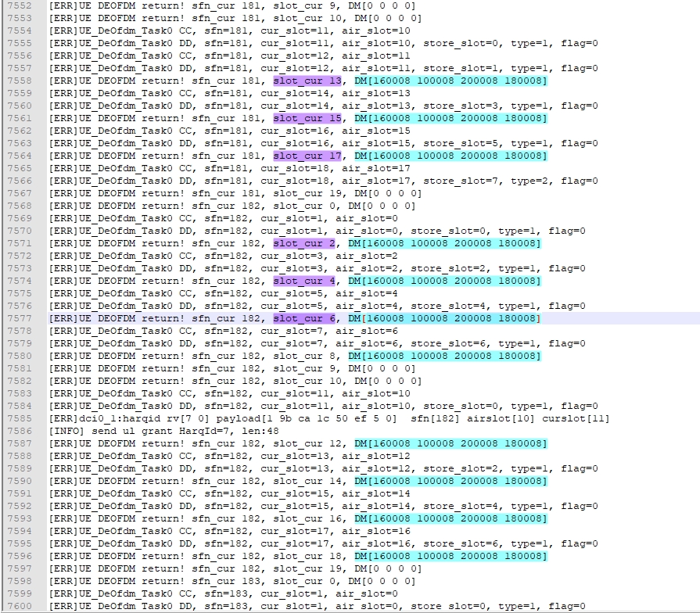
Task: Click highlighted "slot_cur 6" on the current line
Action: (x=304, y=318)
